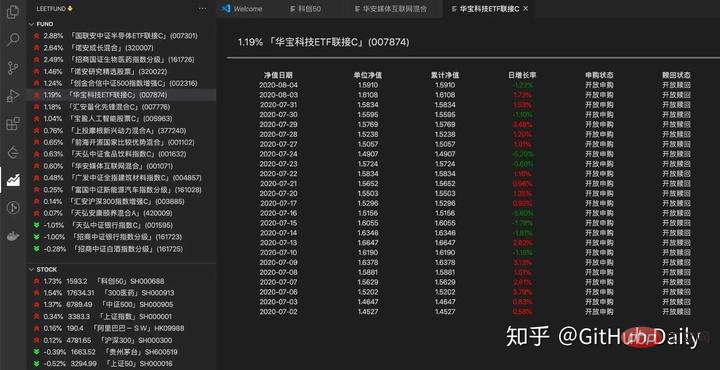Click the date cell 2020-07-16
This screenshot has height=370, width=720.
point(278,213)
